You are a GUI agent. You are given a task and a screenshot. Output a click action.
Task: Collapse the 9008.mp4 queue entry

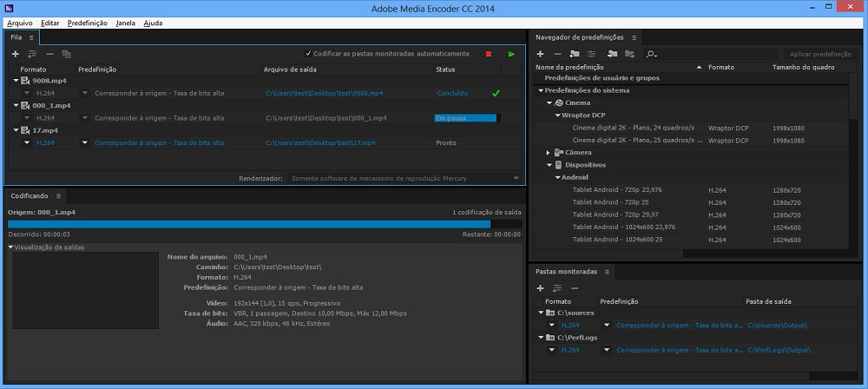point(16,81)
